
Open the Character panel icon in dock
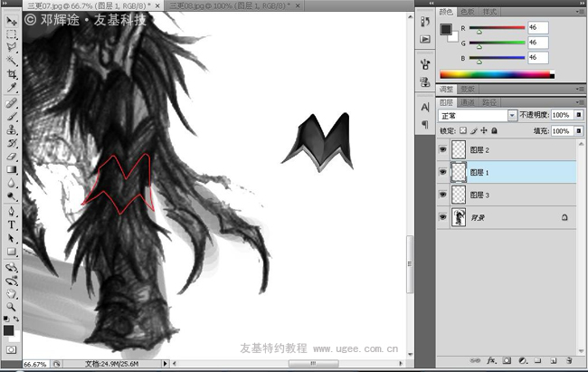[x=425, y=108]
